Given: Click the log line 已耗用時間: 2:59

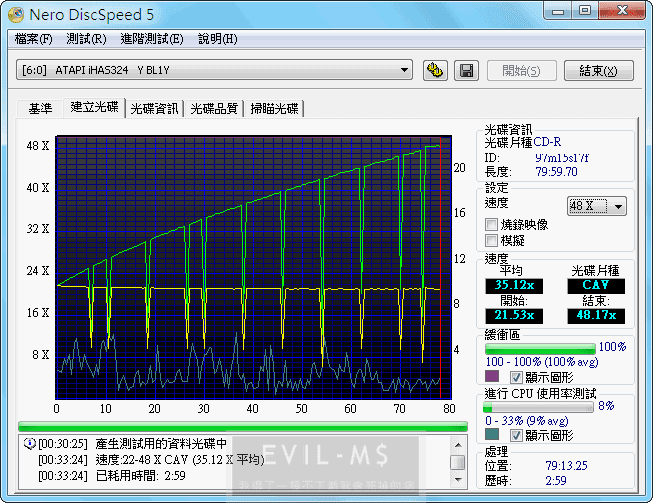Looking at the screenshot, I should coord(141,476).
